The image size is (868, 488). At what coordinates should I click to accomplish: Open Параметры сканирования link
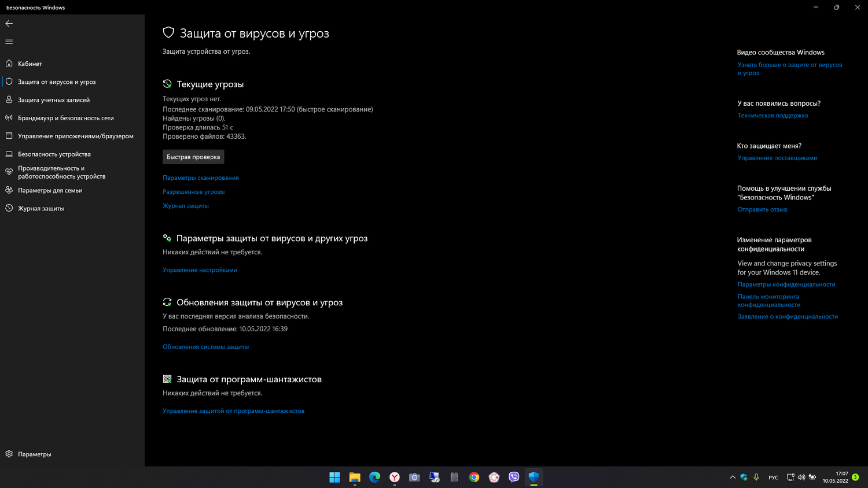(x=200, y=178)
